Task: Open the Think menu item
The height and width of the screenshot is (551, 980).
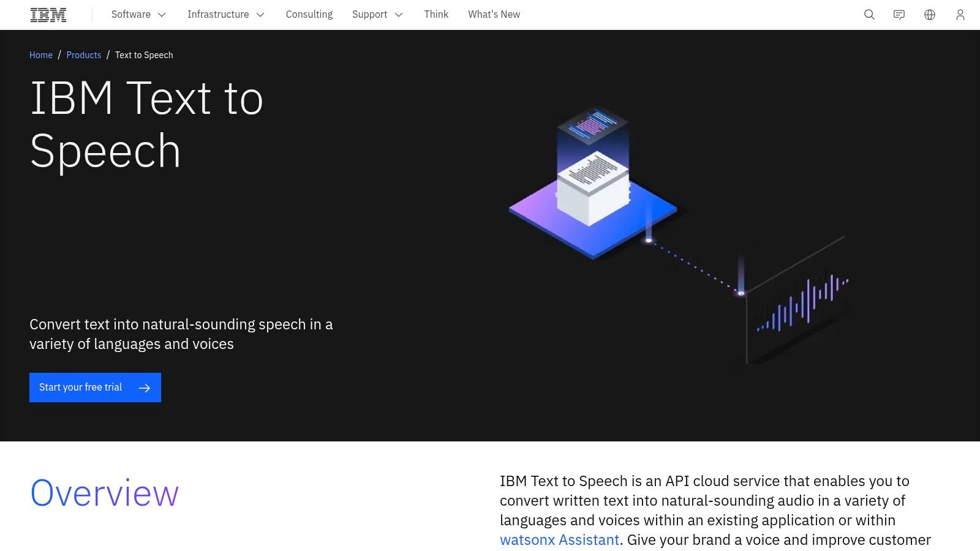Action: click(436, 14)
